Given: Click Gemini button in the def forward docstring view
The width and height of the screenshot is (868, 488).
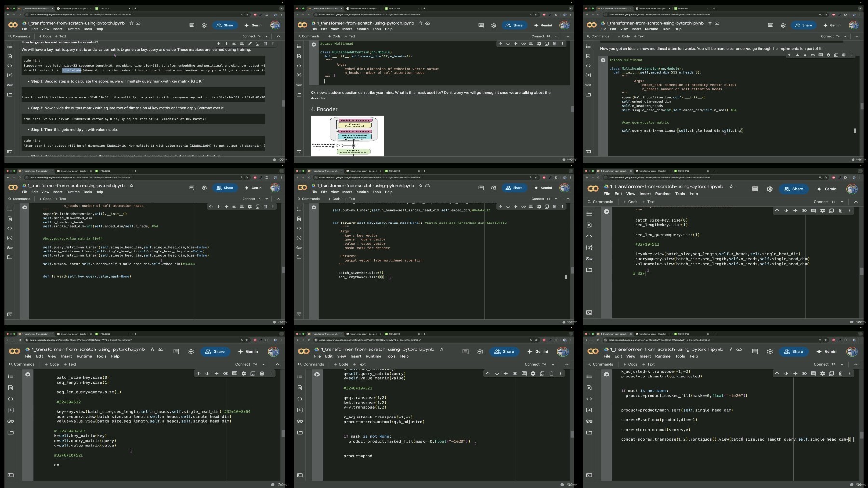Looking at the screenshot, I should coord(543,188).
